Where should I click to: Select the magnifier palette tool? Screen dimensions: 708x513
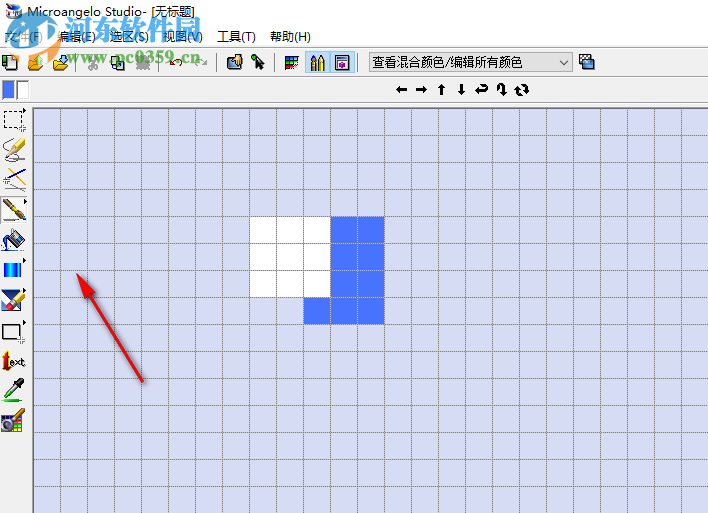(x=14, y=420)
